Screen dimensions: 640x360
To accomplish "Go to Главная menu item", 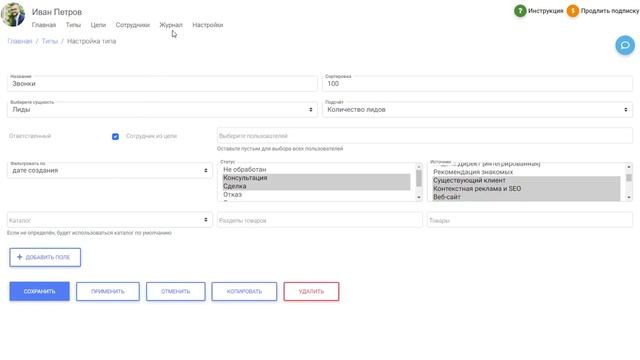I will coord(44,25).
